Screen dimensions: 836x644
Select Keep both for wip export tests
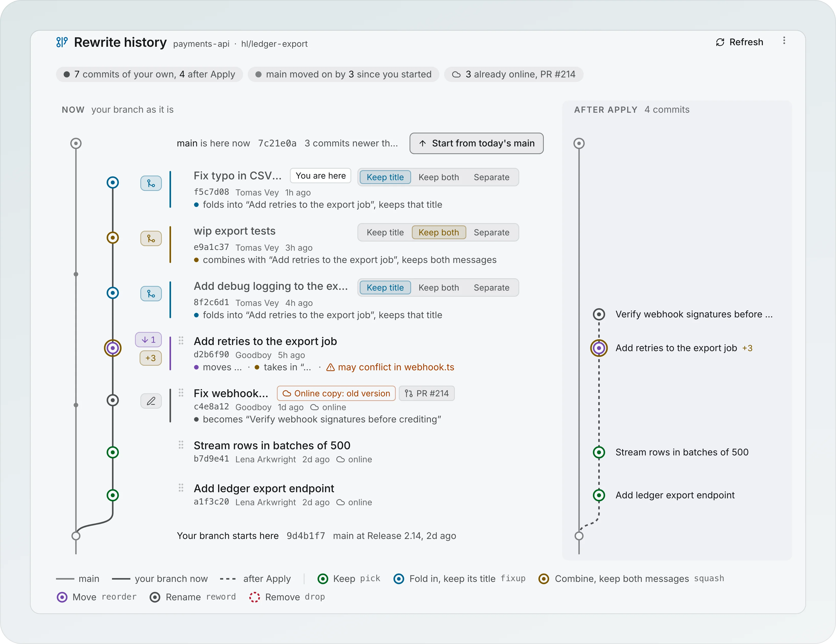point(439,232)
